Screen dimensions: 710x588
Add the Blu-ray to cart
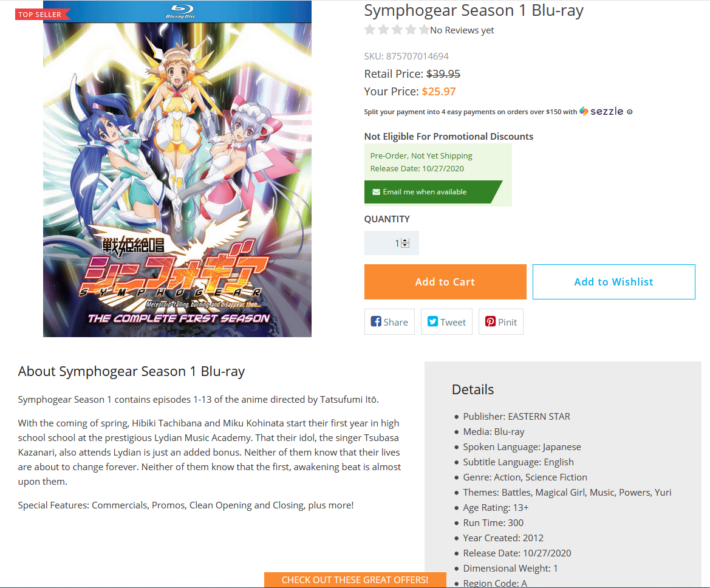(445, 282)
